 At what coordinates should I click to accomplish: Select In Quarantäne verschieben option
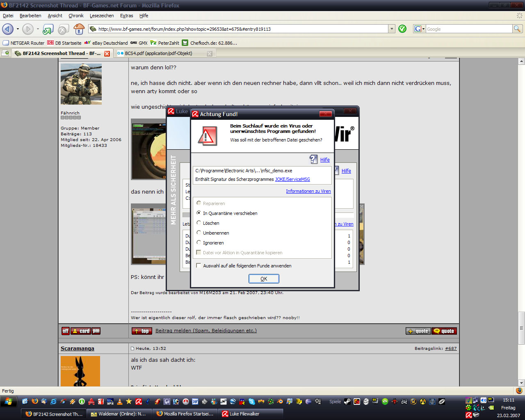pos(199,213)
